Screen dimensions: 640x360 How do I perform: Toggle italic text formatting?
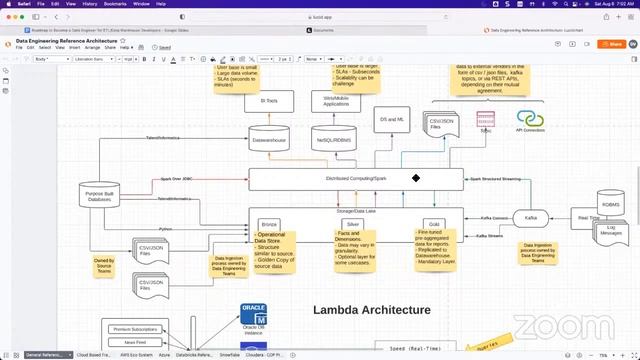click(x=154, y=59)
